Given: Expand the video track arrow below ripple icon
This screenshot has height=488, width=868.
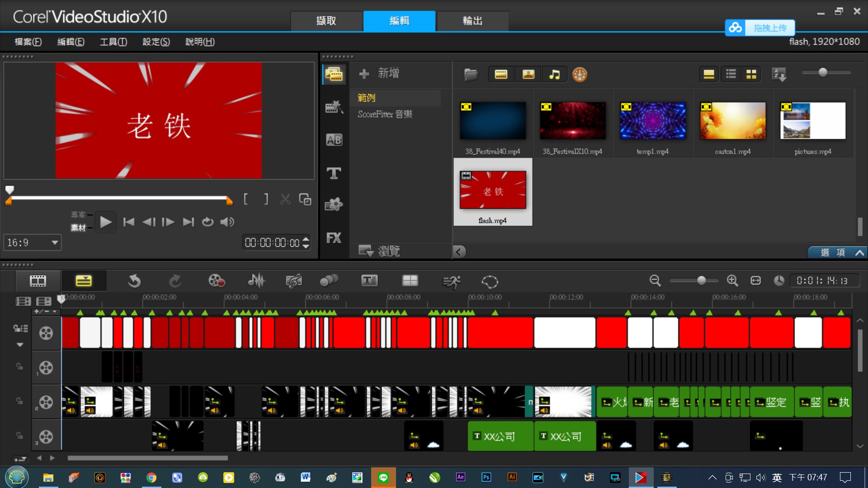Looking at the screenshot, I should [x=20, y=345].
